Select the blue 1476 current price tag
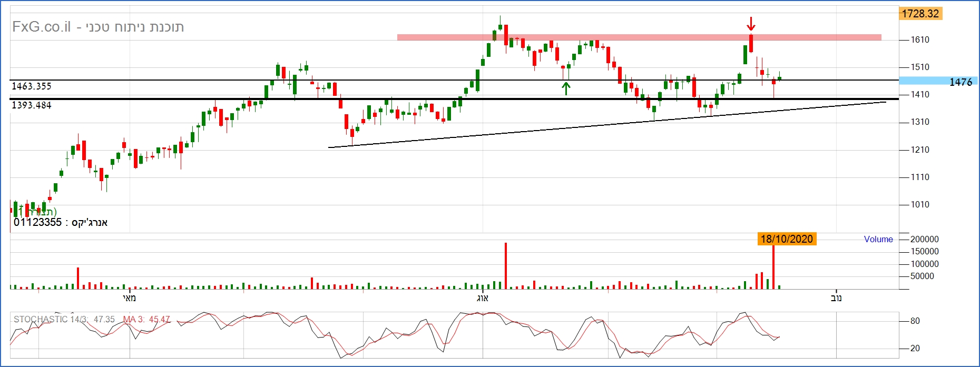This screenshot has width=980, height=367. click(938, 81)
